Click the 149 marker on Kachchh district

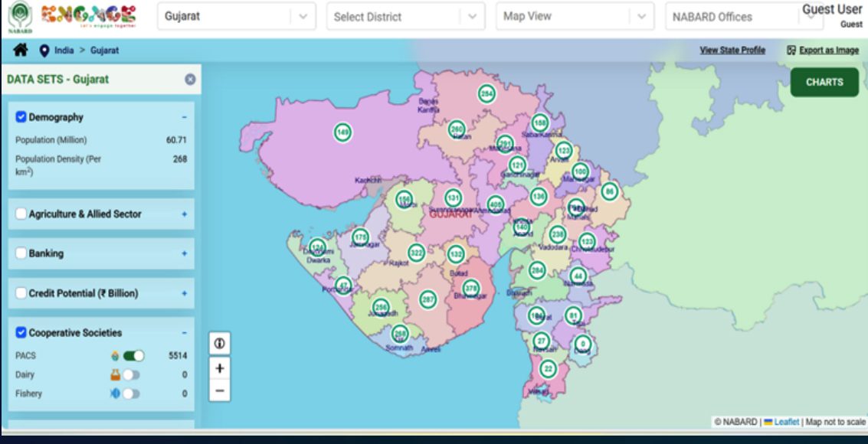coord(343,132)
